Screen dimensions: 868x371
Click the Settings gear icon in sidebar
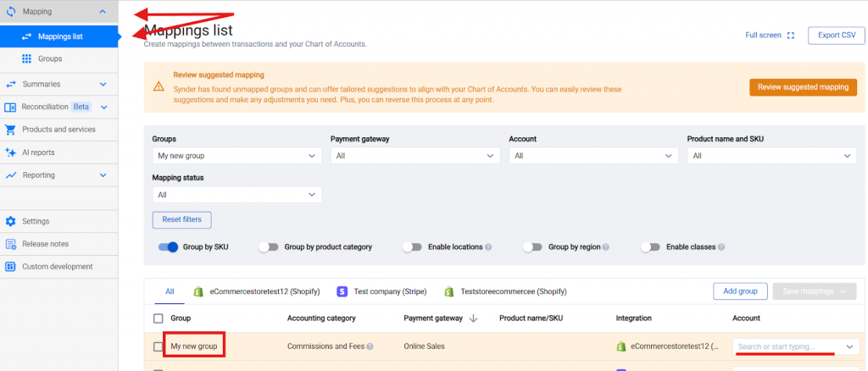(11, 221)
